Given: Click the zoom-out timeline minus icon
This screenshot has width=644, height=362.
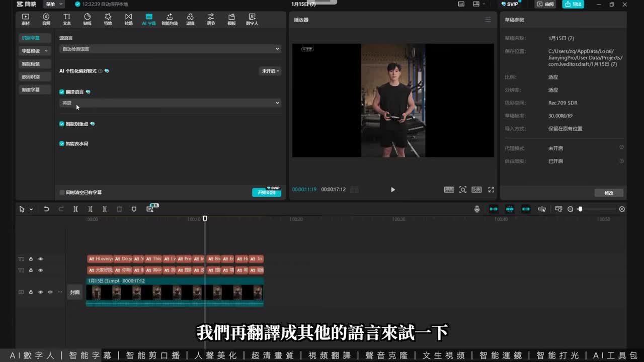Looking at the screenshot, I should (570, 209).
